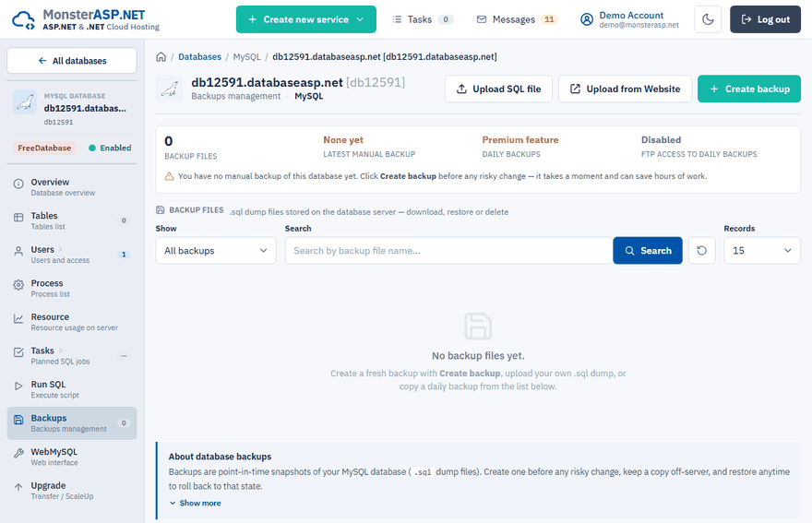Click the Messages count badge 11
The width and height of the screenshot is (812, 523).
[x=549, y=19]
